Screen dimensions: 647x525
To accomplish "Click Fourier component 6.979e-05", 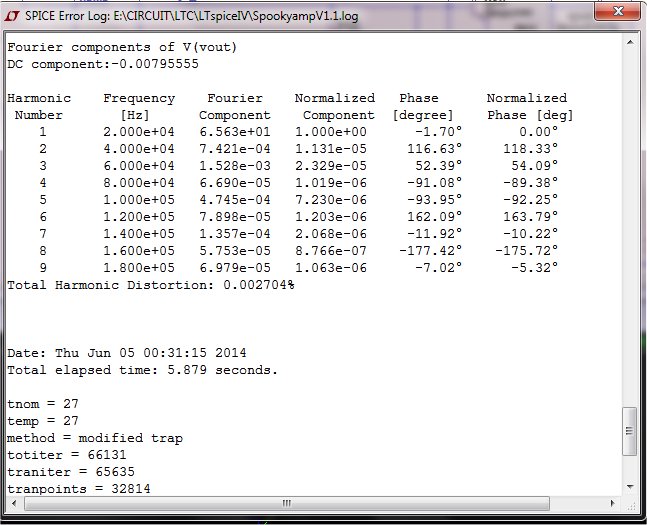I will pyautogui.click(x=235, y=268).
